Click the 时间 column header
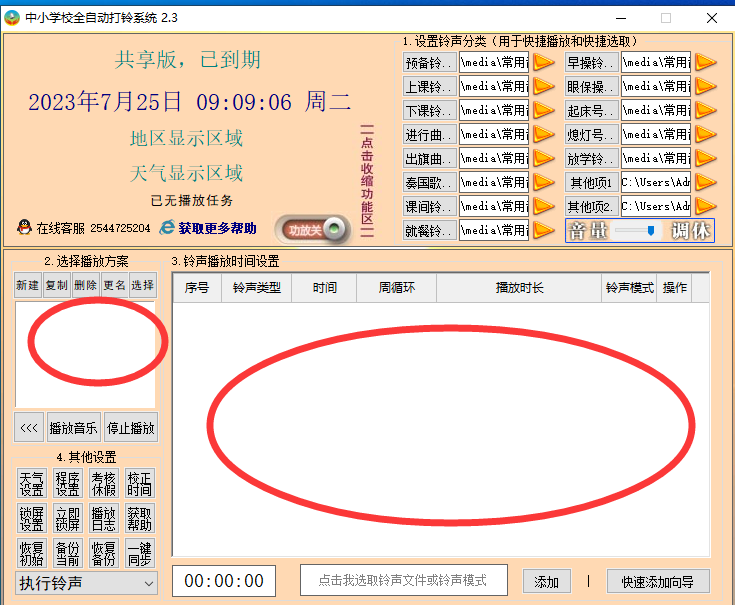This screenshot has width=735, height=605. (324, 288)
